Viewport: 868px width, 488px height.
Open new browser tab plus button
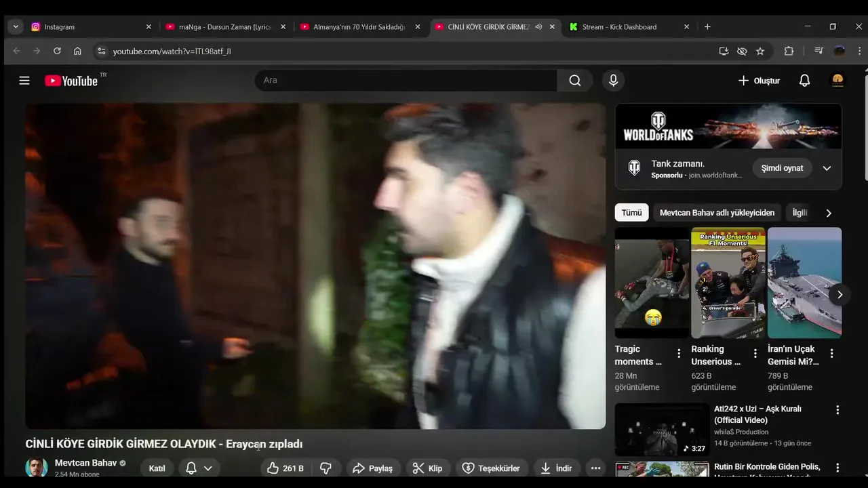(x=707, y=27)
